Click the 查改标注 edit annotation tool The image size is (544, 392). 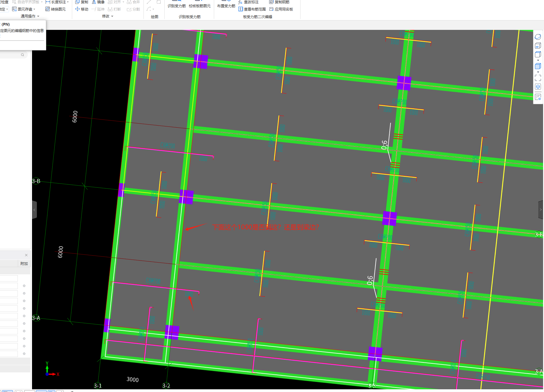[248, 2]
